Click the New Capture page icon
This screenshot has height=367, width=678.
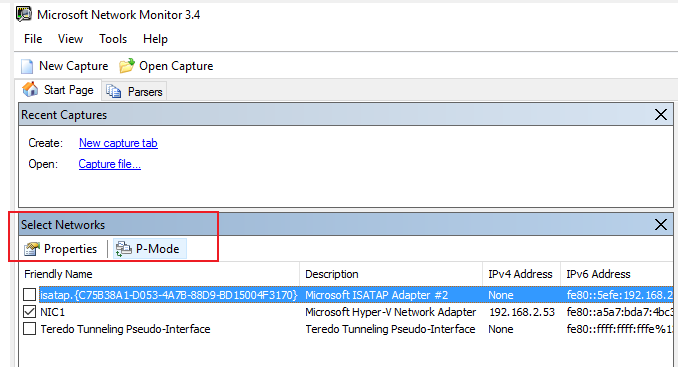click(27, 66)
